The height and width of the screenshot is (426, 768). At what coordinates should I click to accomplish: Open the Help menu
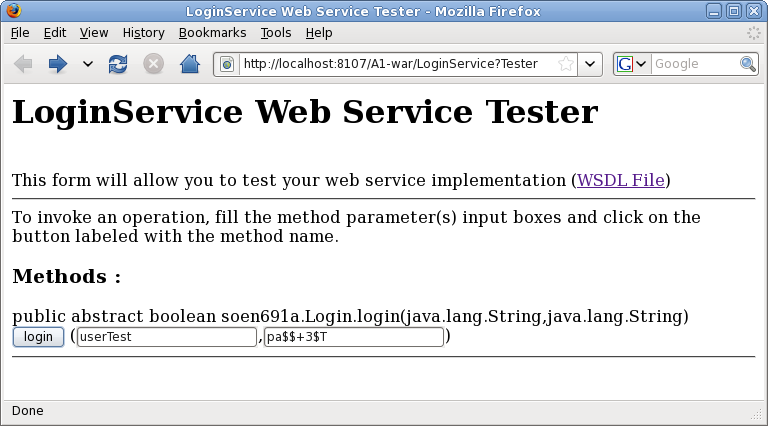[319, 33]
